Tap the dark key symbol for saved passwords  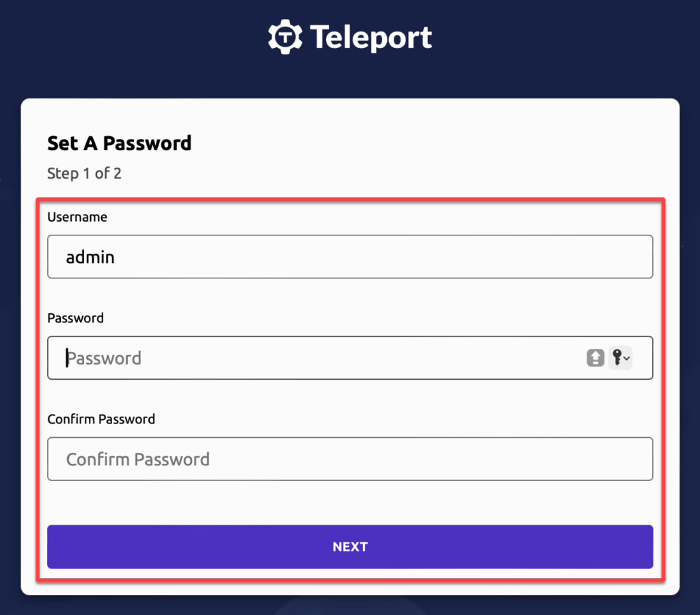pos(617,358)
